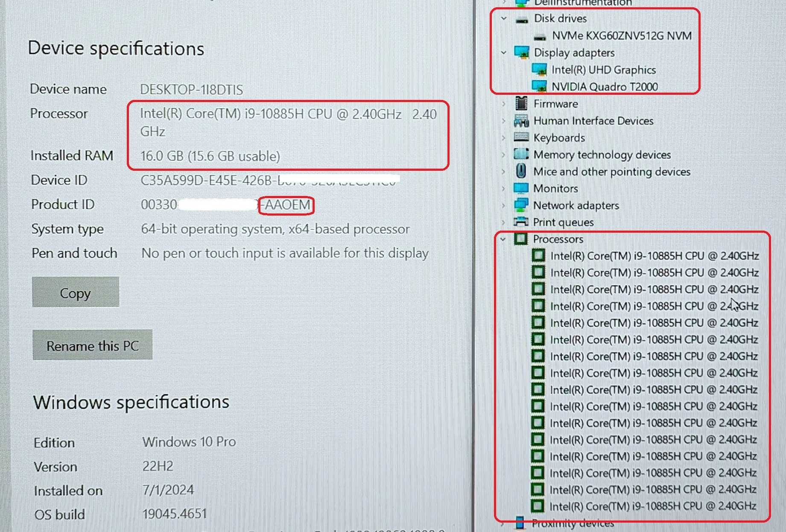Image resolution: width=786 pixels, height=532 pixels.
Task: Click the Monitors icon
Action: (521, 188)
